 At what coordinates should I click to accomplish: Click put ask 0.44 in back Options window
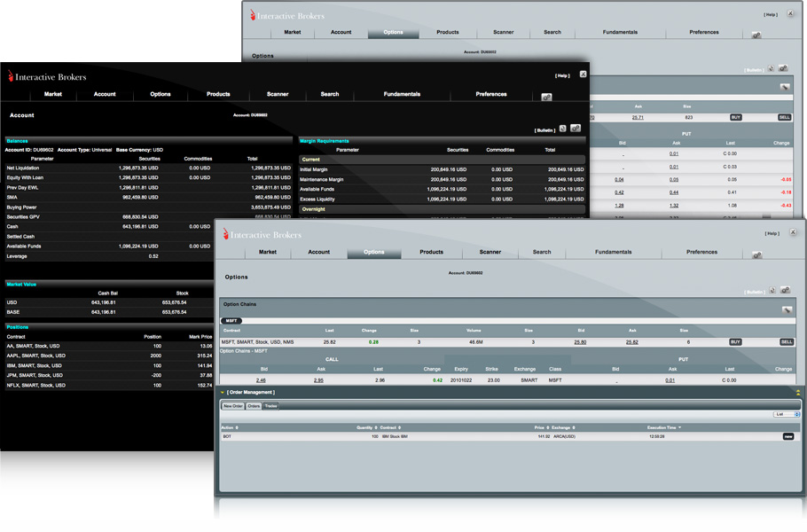pos(674,192)
